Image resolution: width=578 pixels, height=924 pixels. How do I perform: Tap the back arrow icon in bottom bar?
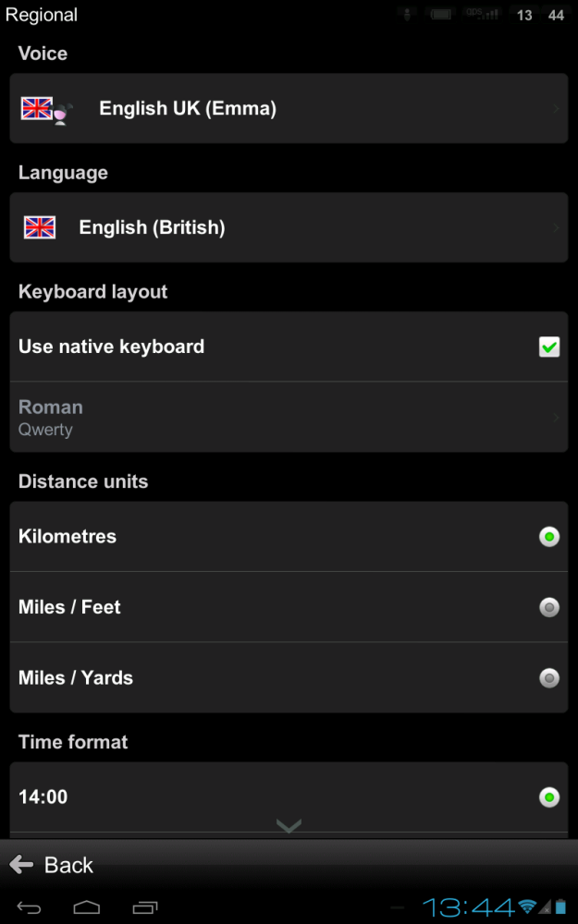click(x=21, y=865)
